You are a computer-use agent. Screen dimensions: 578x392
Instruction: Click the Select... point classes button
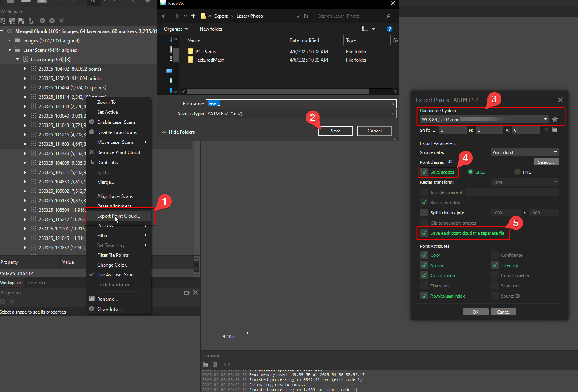click(x=546, y=162)
